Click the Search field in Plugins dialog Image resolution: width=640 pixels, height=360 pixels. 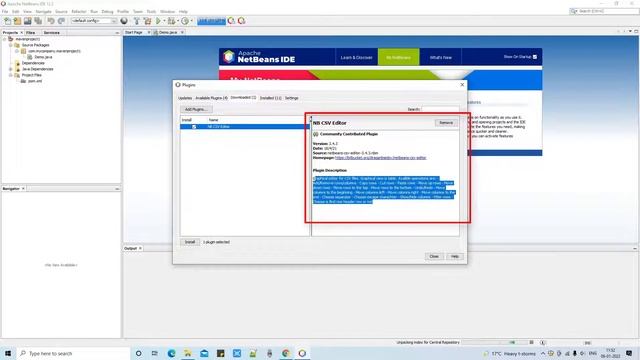[440, 109]
